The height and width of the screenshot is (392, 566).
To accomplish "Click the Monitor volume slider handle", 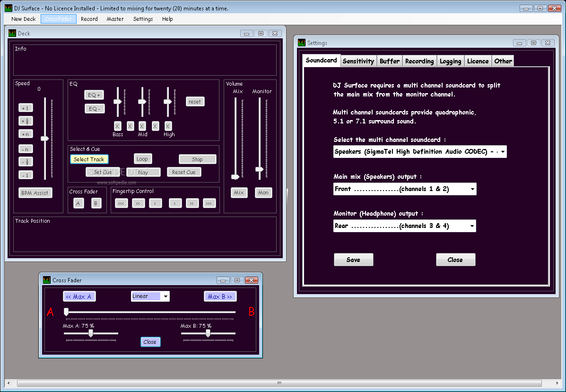I will (260, 169).
